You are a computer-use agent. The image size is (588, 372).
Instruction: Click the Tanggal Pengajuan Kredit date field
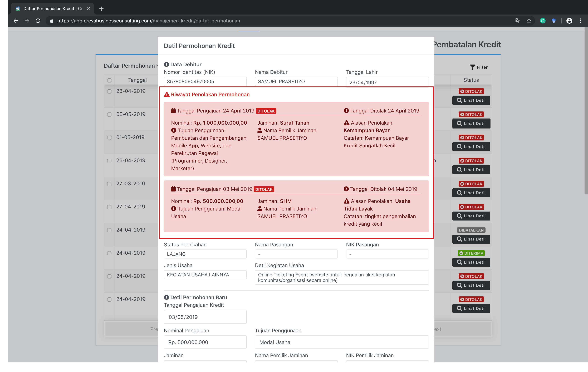point(205,317)
